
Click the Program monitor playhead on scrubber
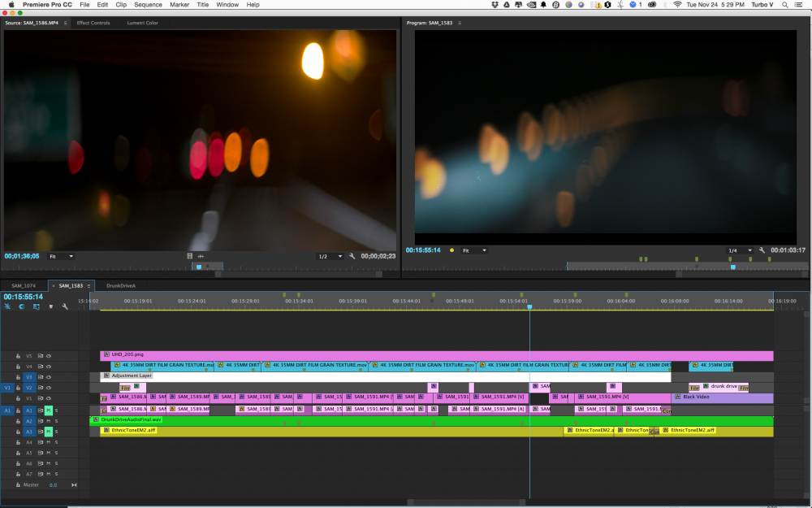pos(732,267)
